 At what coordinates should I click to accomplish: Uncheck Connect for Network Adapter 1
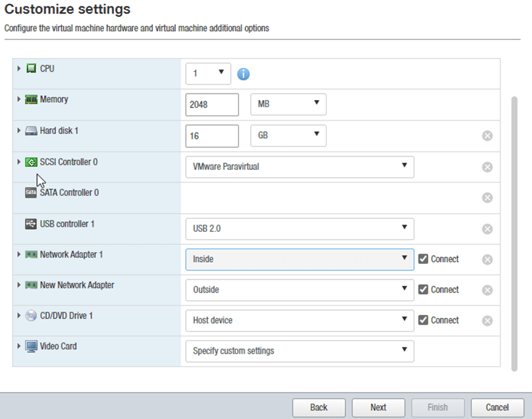point(423,259)
